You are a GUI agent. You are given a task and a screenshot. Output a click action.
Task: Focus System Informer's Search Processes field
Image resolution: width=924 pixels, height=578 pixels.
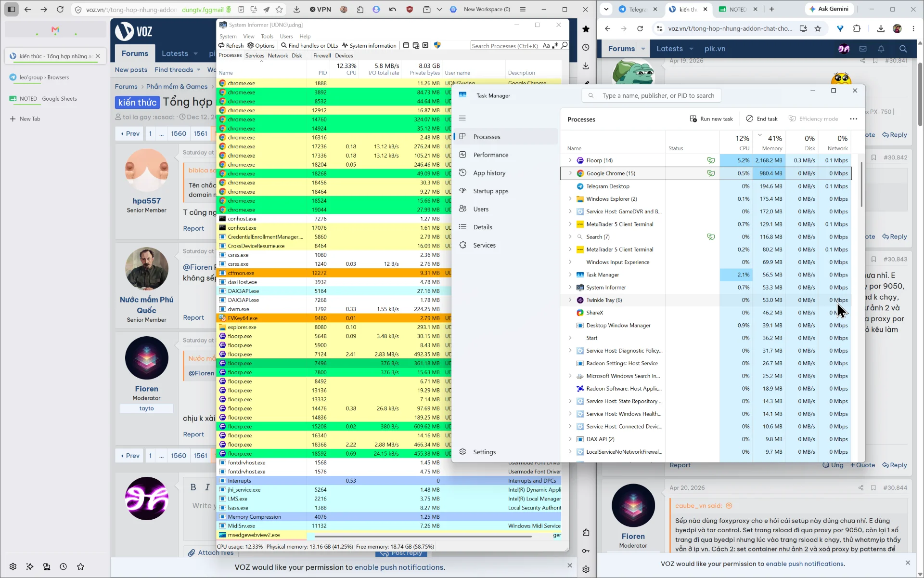click(x=505, y=46)
